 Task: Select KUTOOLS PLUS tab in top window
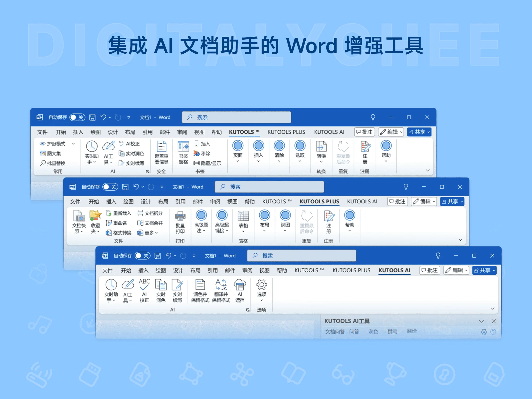(x=286, y=132)
